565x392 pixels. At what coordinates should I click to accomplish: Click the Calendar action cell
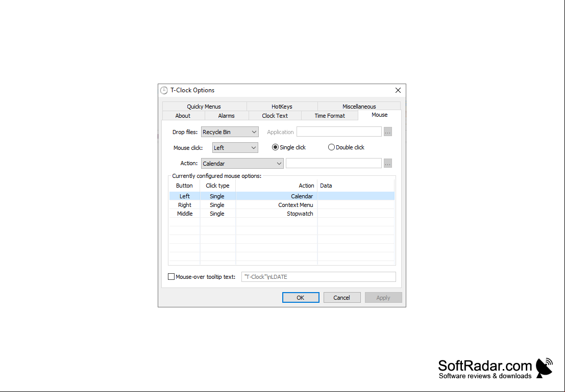(276, 196)
